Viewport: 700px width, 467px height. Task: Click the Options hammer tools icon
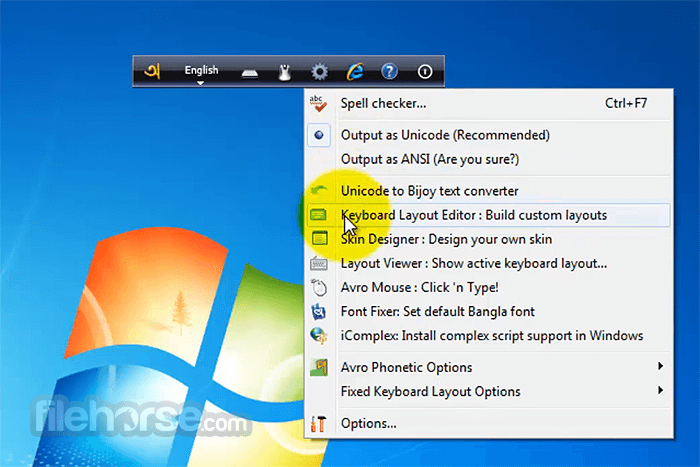(318, 423)
